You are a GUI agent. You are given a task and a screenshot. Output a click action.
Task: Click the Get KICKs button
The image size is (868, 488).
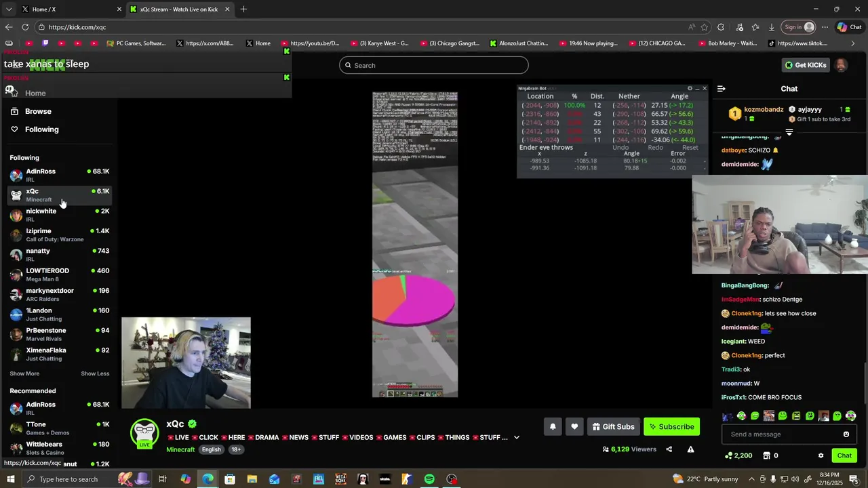point(806,65)
